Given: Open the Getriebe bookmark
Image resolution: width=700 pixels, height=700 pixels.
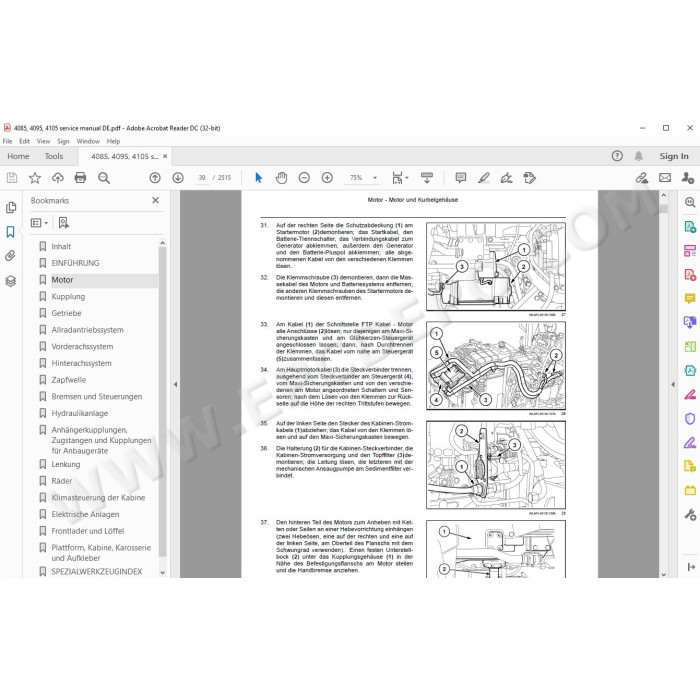Looking at the screenshot, I should [x=66, y=313].
